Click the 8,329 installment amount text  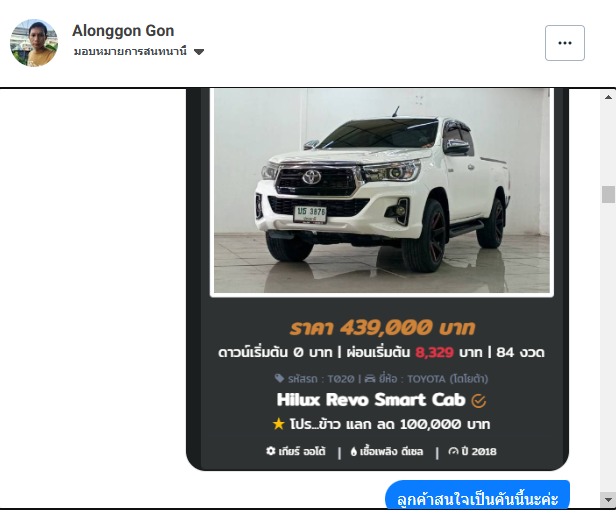434,352
